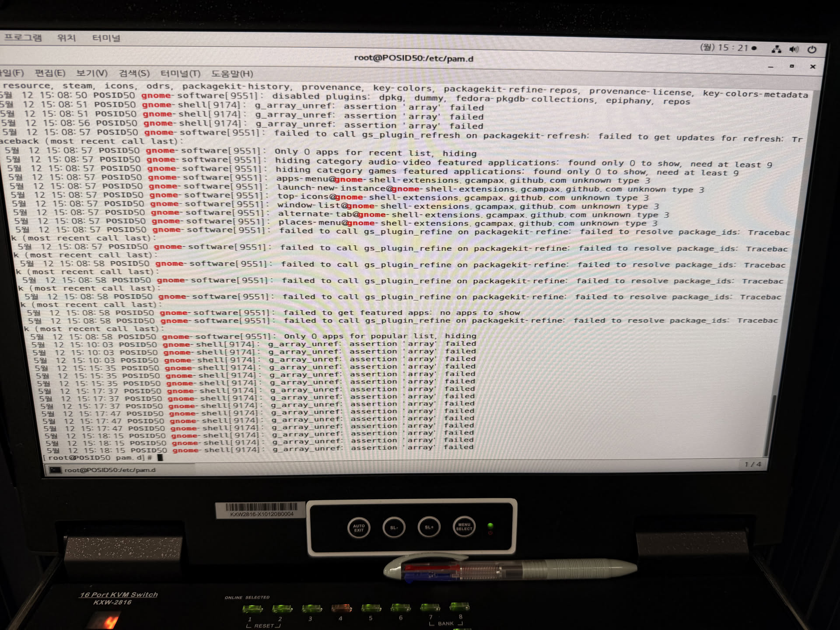Minimize the terminal window

[x=770, y=67]
